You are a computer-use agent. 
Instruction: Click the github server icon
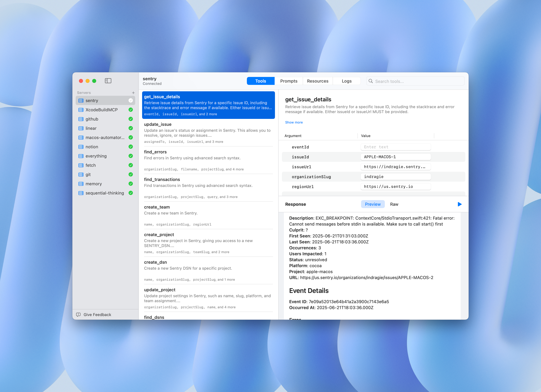(x=81, y=119)
